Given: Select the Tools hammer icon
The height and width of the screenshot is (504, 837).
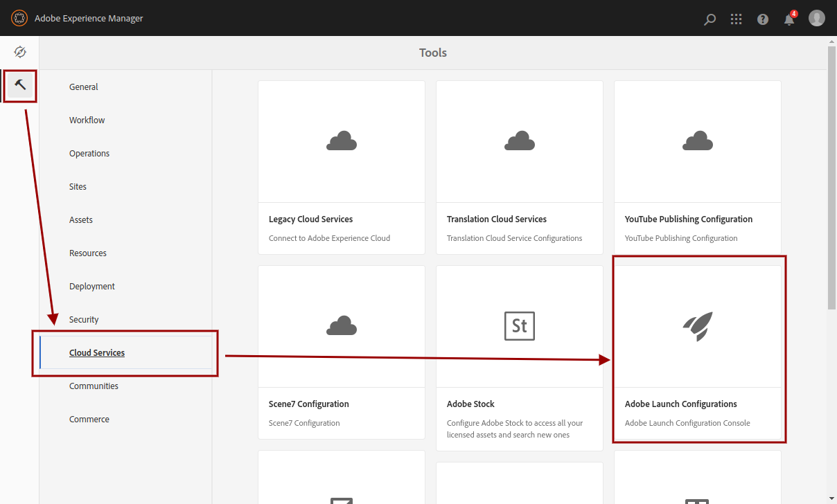Looking at the screenshot, I should click(x=20, y=85).
